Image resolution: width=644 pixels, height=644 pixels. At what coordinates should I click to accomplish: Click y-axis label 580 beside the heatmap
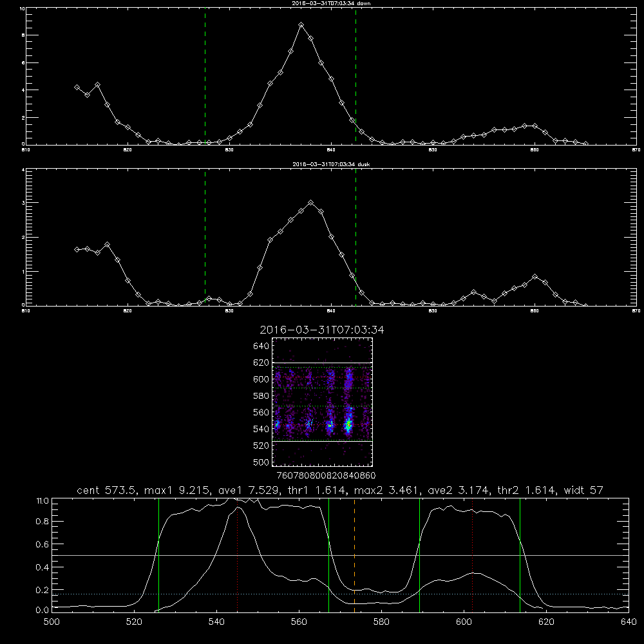[x=261, y=396]
